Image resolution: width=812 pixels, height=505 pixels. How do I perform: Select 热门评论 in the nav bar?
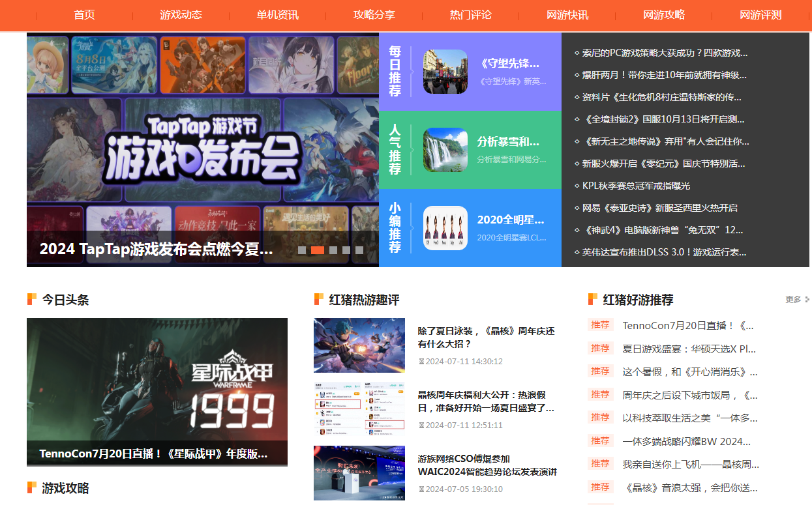[x=470, y=14]
